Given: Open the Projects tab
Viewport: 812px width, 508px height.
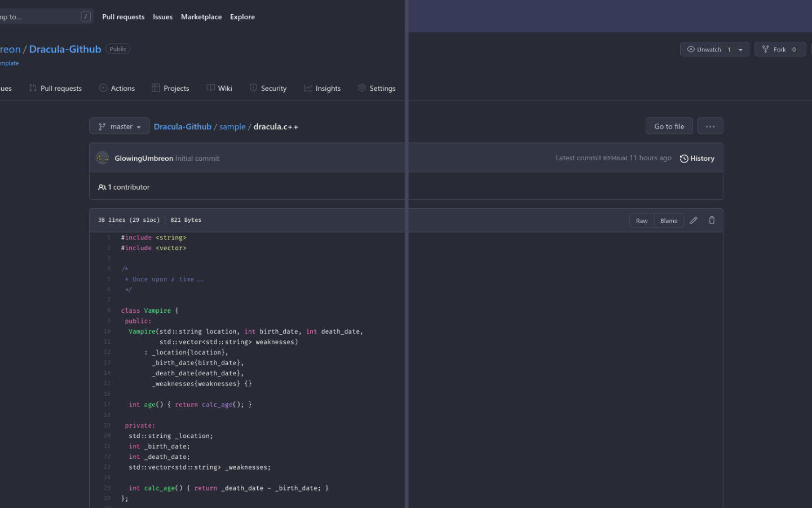Looking at the screenshot, I should click(170, 88).
